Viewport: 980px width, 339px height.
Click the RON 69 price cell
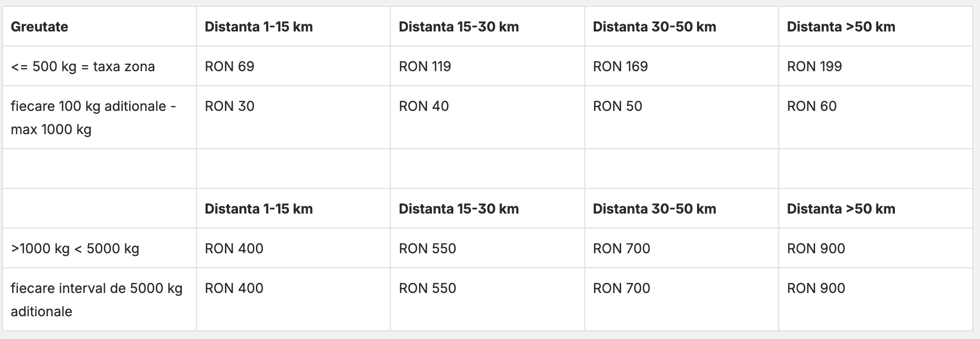pyautogui.click(x=229, y=66)
